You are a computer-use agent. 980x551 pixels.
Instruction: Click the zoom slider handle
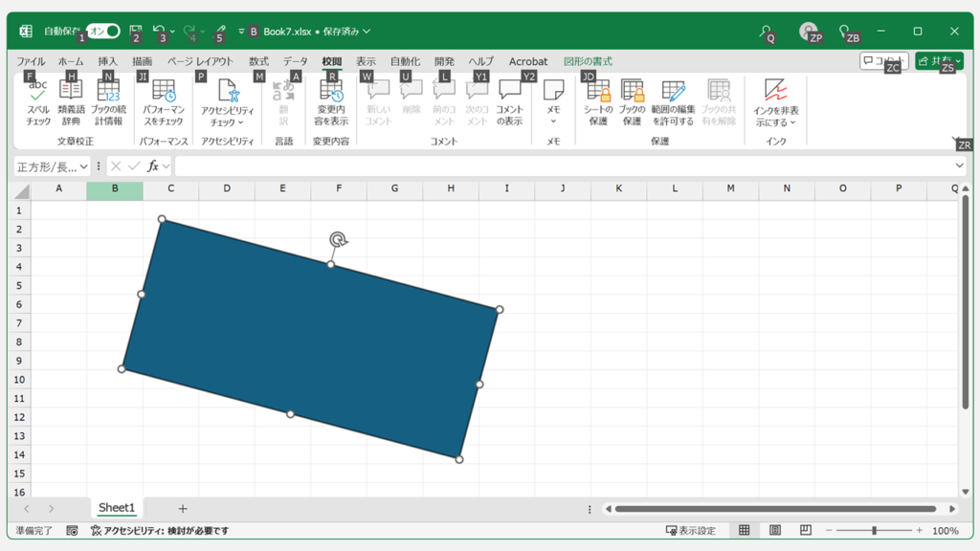(x=875, y=530)
